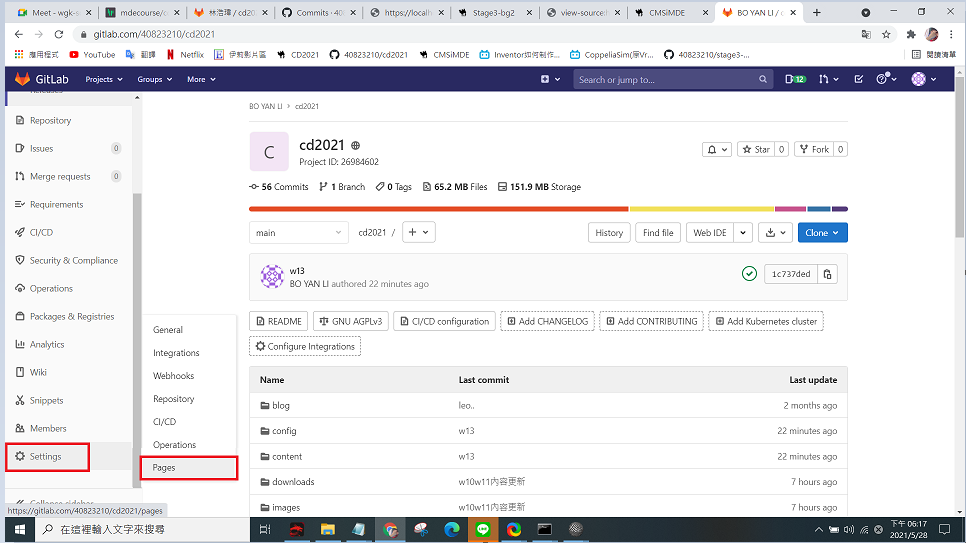This screenshot has height=543, width=966.
Task: Open Settings in the sidebar
Action: [47, 457]
